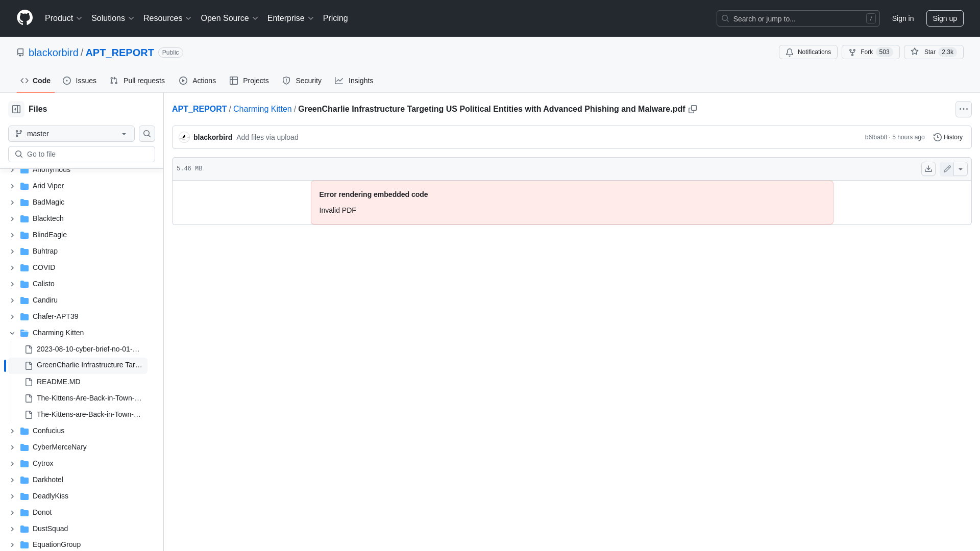Open the Actions tab
This screenshot has width=980, height=551.
(198, 81)
